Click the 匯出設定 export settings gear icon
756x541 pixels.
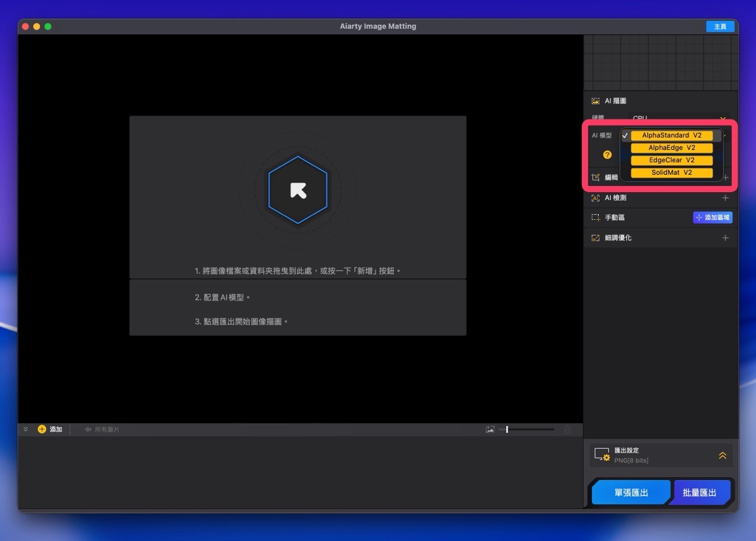click(x=603, y=455)
